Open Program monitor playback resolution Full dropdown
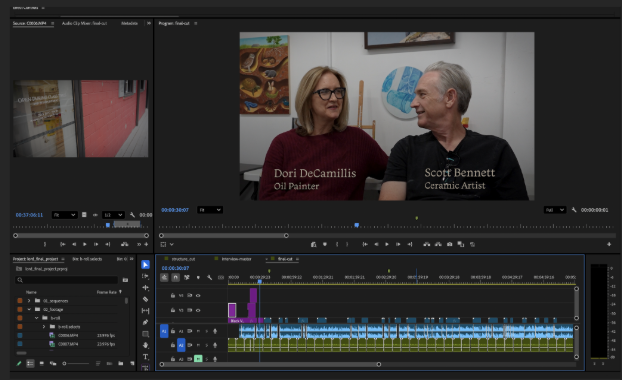This screenshot has height=380, width=622. [555, 210]
